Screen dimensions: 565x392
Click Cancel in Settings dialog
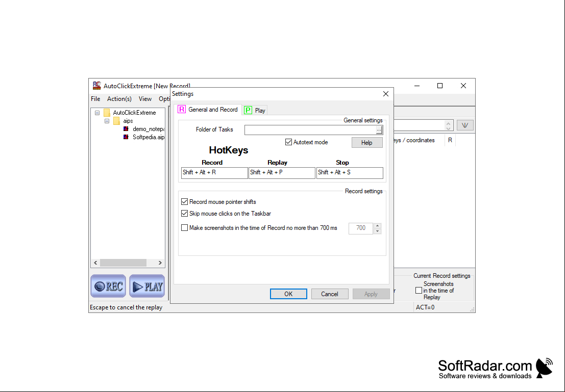point(330,294)
